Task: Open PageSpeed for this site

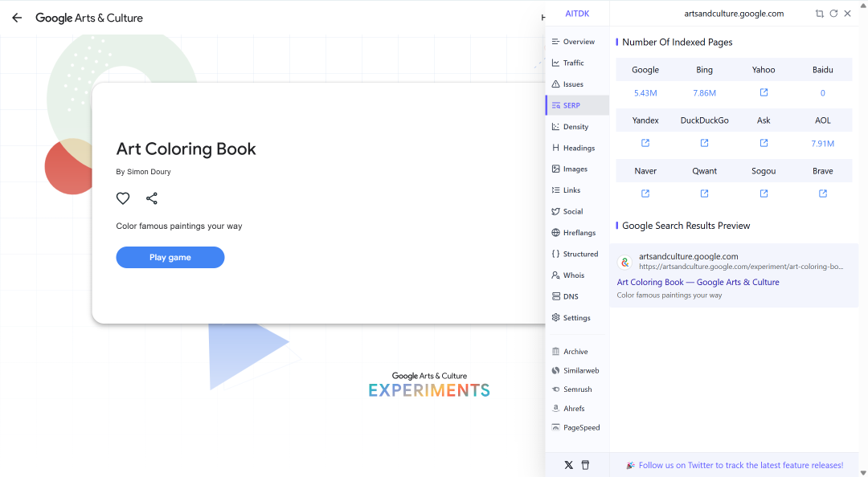Action: (577, 427)
